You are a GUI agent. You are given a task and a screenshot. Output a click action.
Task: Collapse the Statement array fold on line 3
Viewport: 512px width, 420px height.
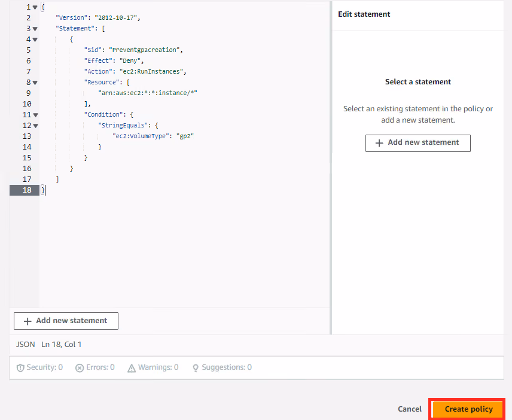(35, 29)
